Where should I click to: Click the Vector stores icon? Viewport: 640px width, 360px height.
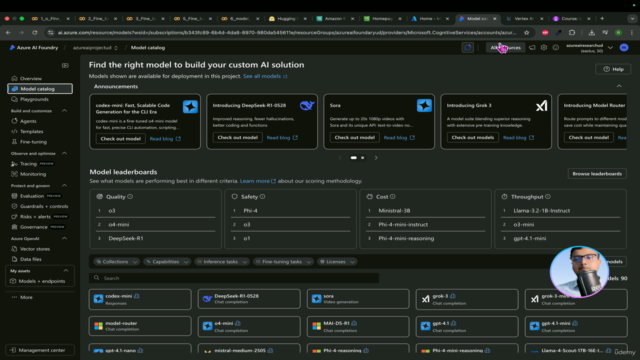14,249
